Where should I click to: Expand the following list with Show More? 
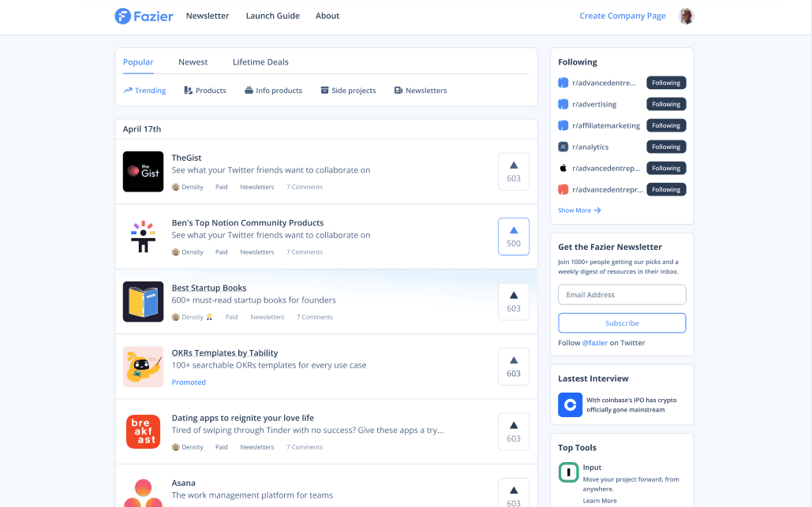click(579, 211)
